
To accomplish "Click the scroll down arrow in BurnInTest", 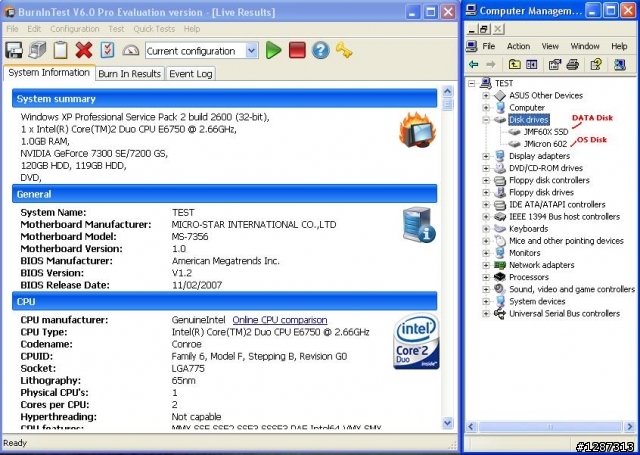I will (x=447, y=423).
